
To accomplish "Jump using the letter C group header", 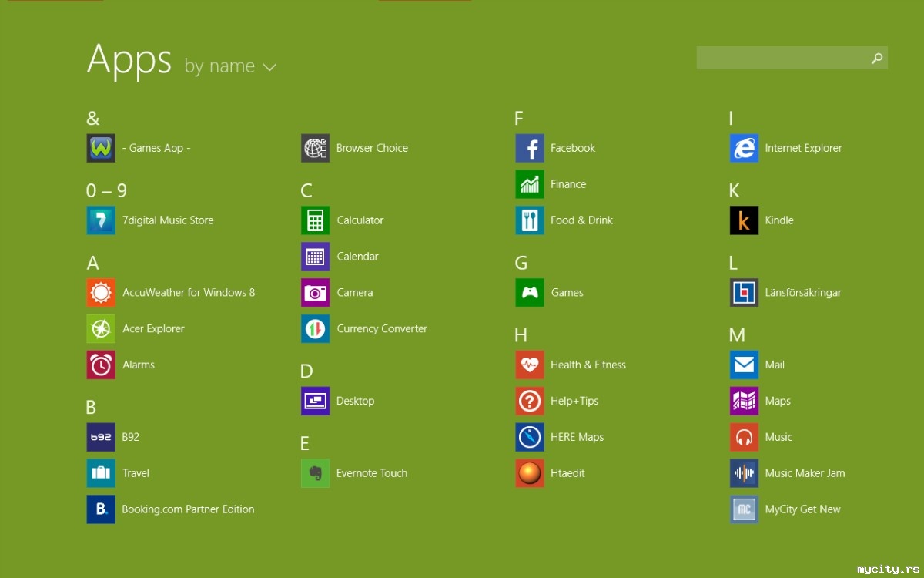I will pos(306,191).
